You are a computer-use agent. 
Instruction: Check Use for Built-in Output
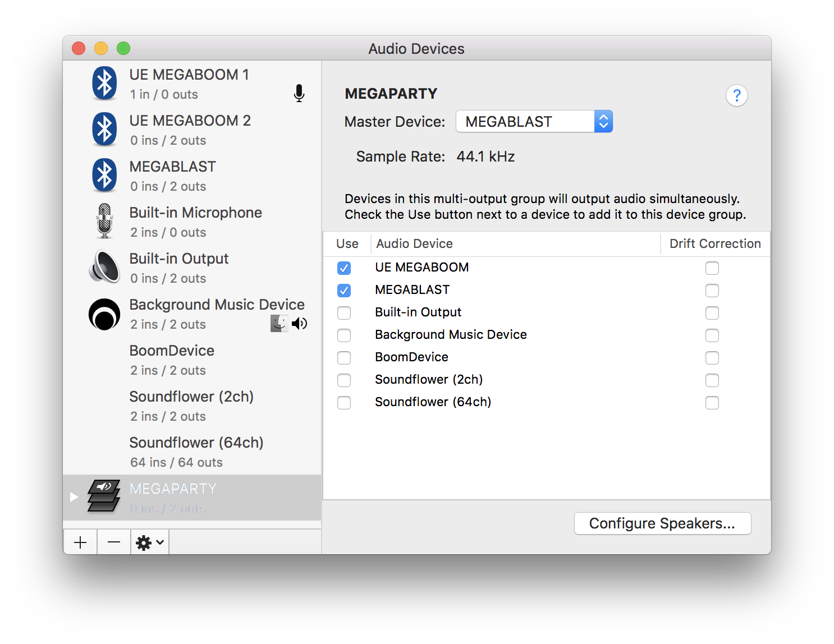click(x=344, y=313)
